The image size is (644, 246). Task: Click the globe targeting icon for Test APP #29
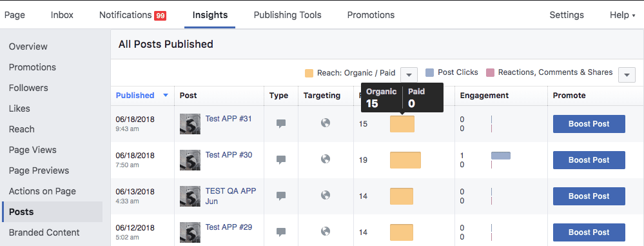(326, 231)
